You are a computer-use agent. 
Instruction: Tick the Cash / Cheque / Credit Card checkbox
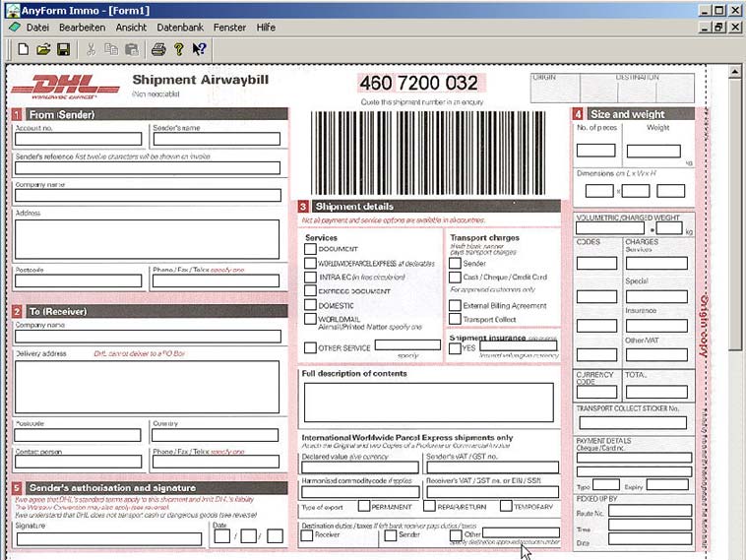(455, 277)
